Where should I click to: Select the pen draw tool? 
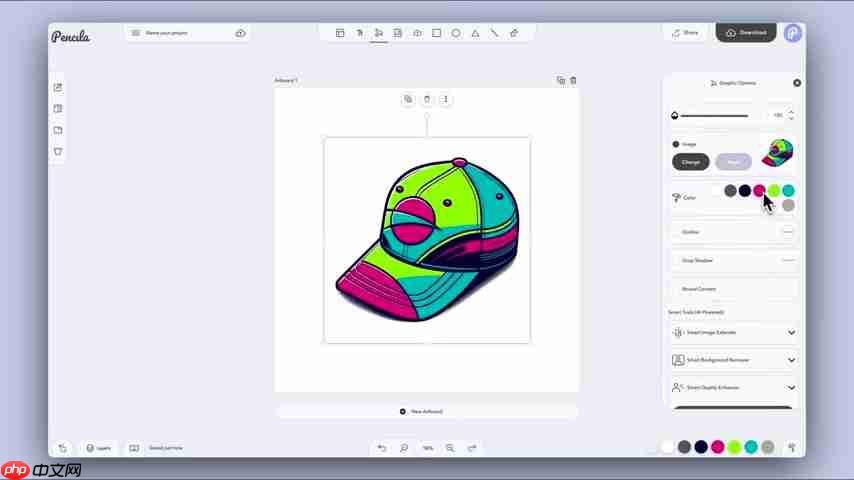click(x=514, y=33)
